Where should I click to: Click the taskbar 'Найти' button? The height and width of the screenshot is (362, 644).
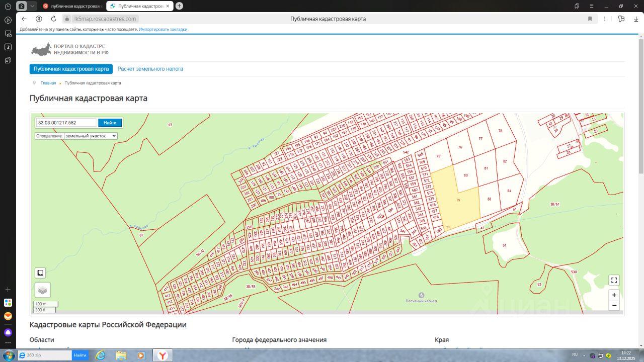[x=80, y=355]
